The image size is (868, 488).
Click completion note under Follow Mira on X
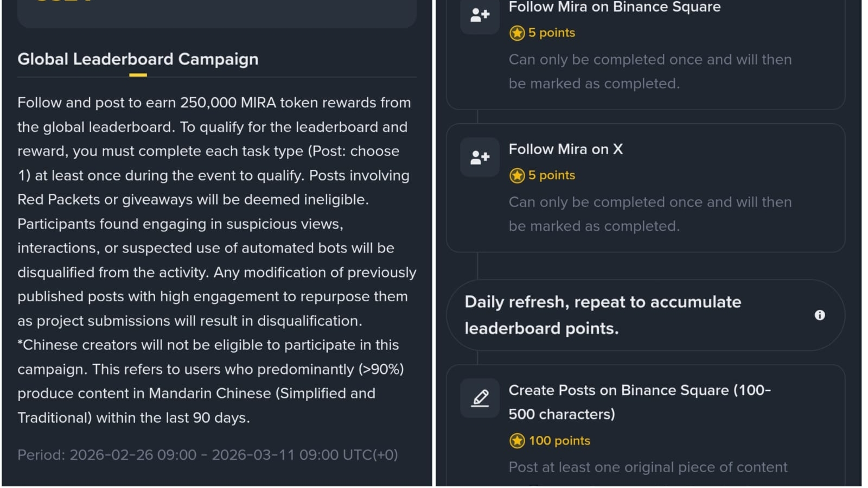(x=649, y=214)
